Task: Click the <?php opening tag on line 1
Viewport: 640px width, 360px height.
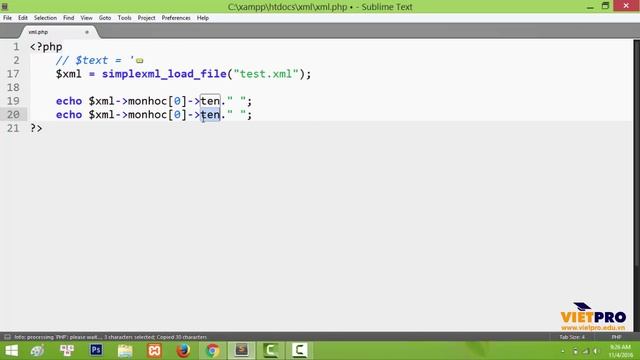Action: point(46,47)
